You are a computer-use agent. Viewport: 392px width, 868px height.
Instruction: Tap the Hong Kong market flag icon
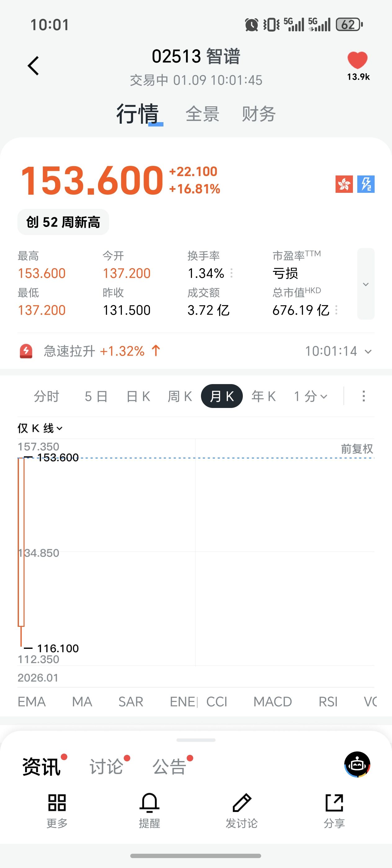[344, 184]
